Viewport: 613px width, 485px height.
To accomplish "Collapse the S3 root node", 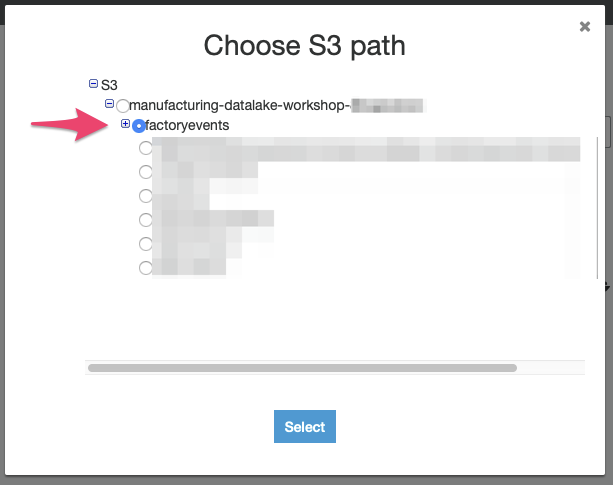I will 94,85.
